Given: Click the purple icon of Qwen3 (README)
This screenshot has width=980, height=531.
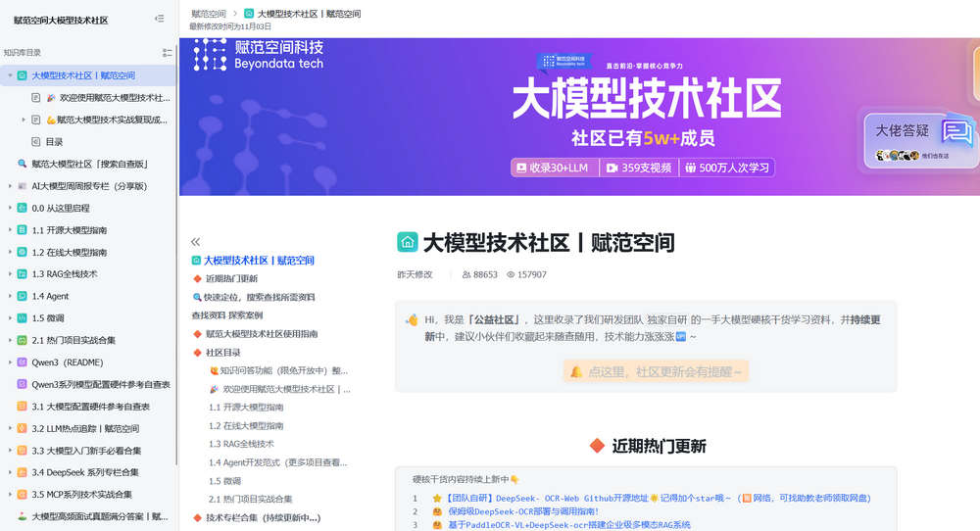Looking at the screenshot, I should point(22,362).
